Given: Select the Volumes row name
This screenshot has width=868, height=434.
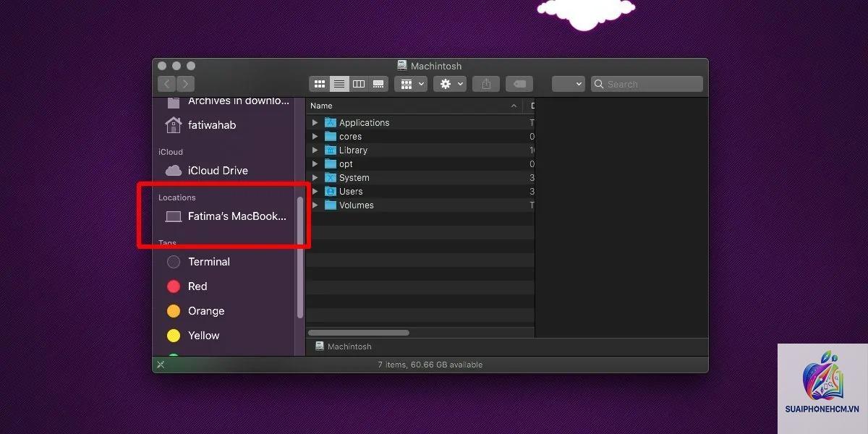Looking at the screenshot, I should [357, 205].
